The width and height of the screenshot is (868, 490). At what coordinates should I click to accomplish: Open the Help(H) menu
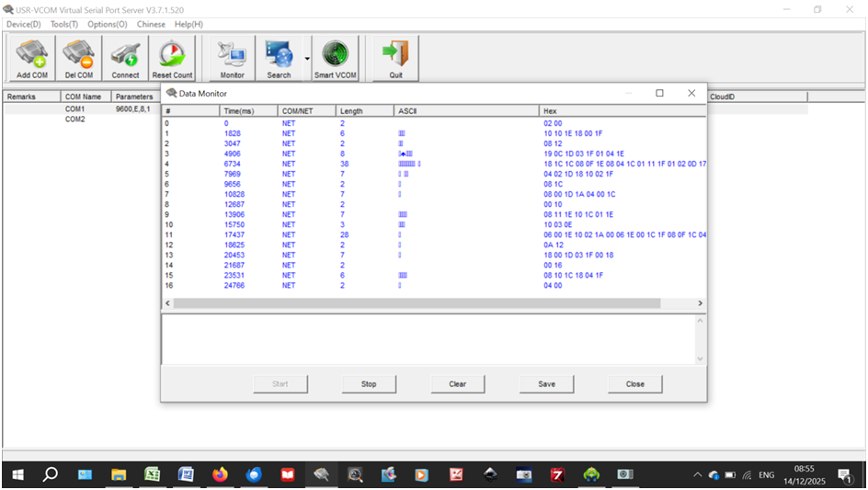pyautogui.click(x=188, y=24)
